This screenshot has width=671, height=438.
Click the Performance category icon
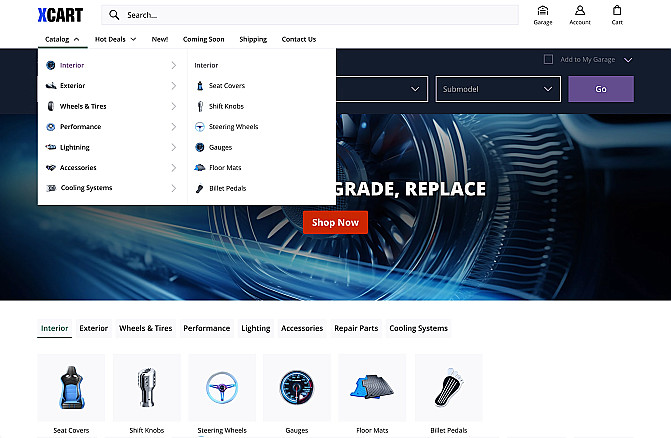click(50, 127)
